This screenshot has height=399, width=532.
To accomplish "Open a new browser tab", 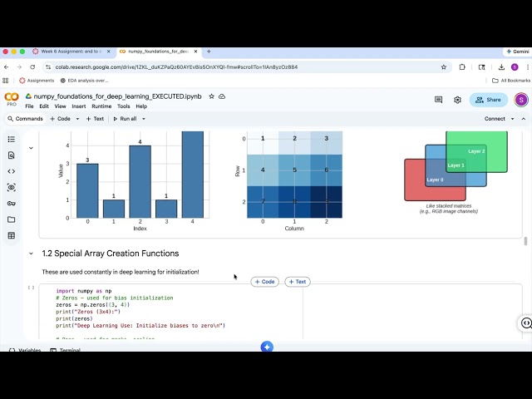I will point(209,52).
